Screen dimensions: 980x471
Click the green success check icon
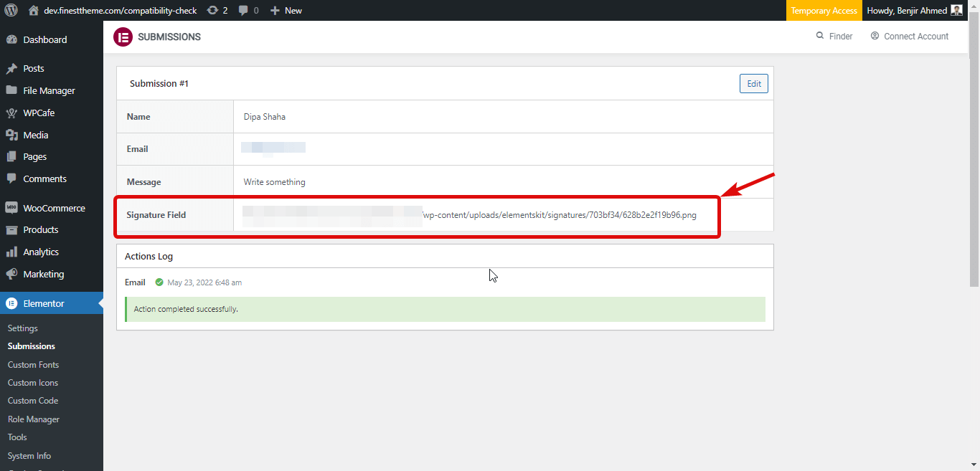[159, 282]
